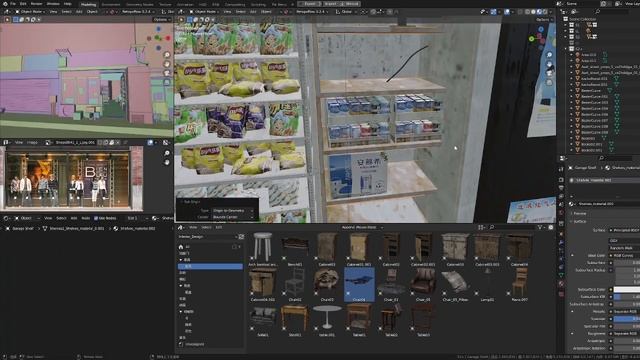Click the Shelves material slot in properties
Image resolution: width=640 pixels, height=360 pixels.
[604, 180]
